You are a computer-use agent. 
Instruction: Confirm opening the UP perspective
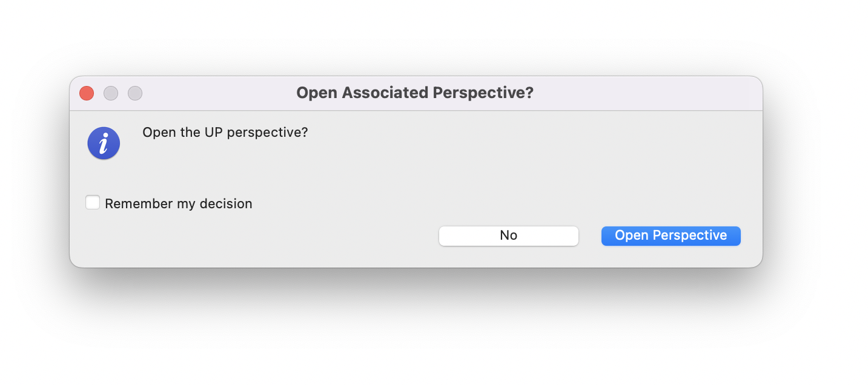point(671,235)
